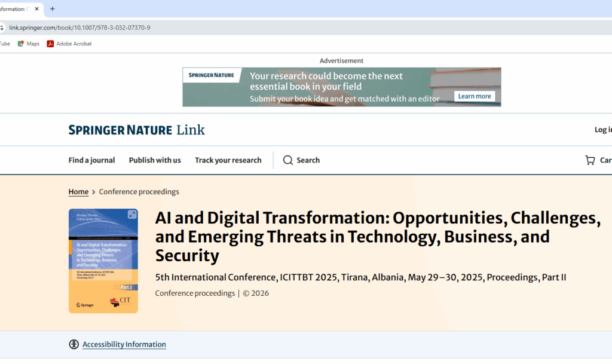
Task: Open the Publish with us menu
Action: point(155,160)
